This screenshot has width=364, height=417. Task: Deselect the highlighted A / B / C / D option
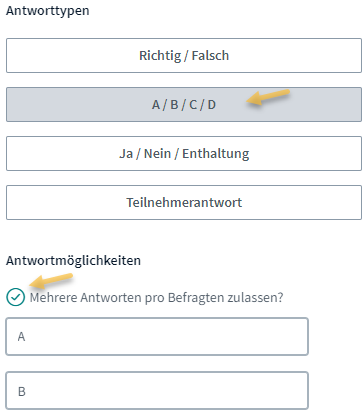(x=184, y=105)
